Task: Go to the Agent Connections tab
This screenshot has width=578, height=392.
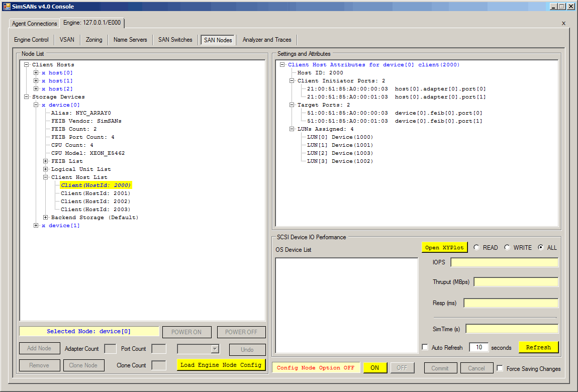Action: [x=35, y=24]
